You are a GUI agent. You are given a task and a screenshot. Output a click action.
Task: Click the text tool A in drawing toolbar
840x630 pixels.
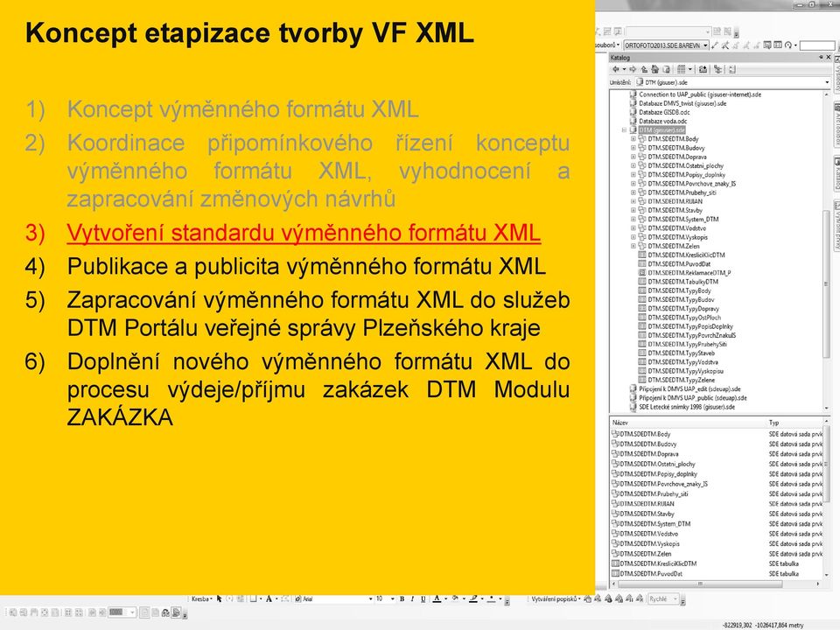click(x=269, y=598)
